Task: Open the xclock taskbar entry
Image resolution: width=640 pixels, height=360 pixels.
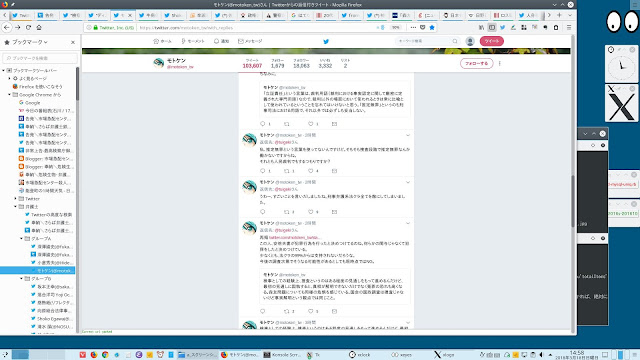Action: pyautogui.click(x=360, y=355)
